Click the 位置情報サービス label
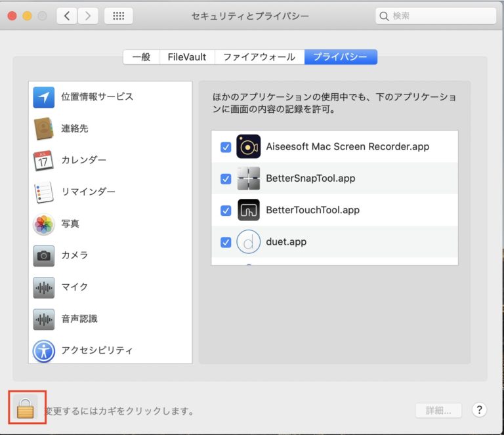 coord(97,96)
